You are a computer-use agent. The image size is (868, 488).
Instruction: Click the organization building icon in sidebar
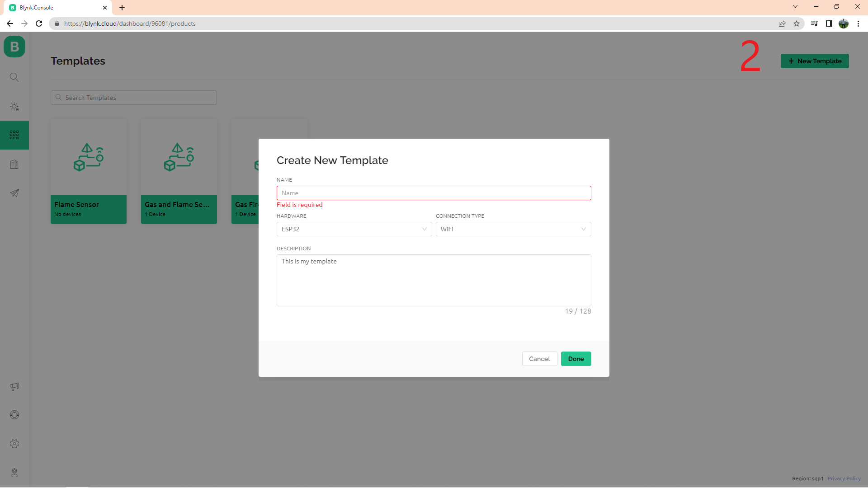(x=14, y=164)
